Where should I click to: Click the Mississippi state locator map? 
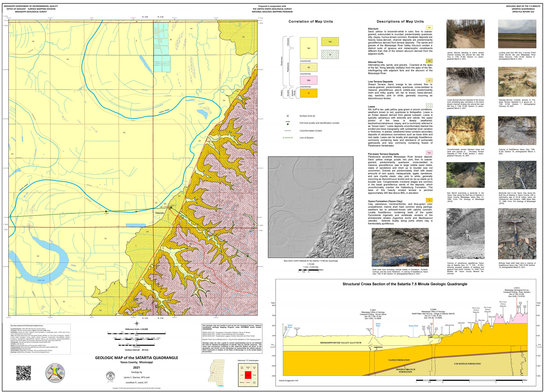tap(216, 373)
